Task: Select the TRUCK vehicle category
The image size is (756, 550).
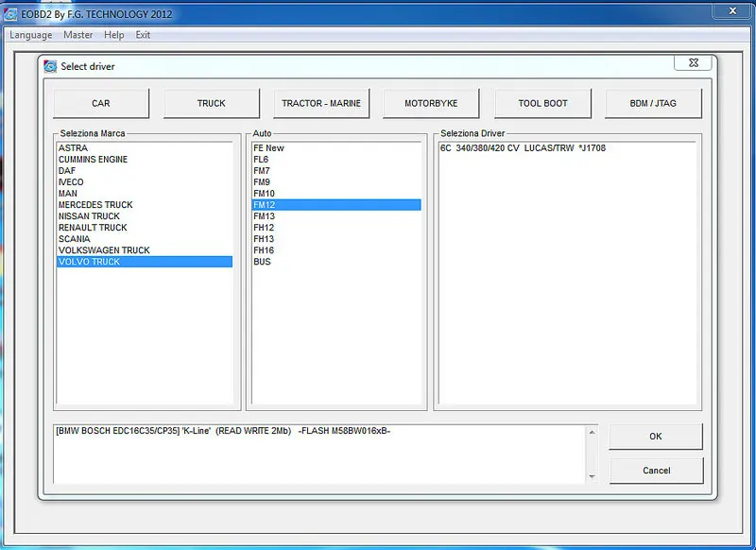Action: pyautogui.click(x=211, y=103)
